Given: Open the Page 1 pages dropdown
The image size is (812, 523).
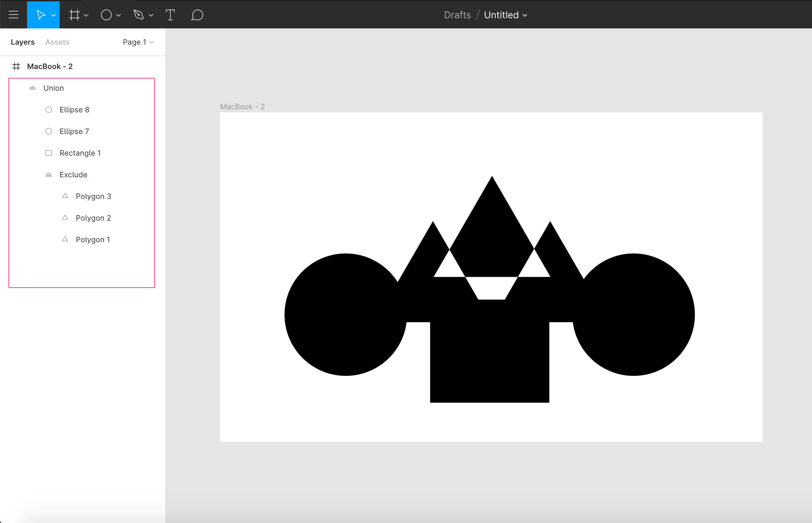Looking at the screenshot, I should 138,42.
